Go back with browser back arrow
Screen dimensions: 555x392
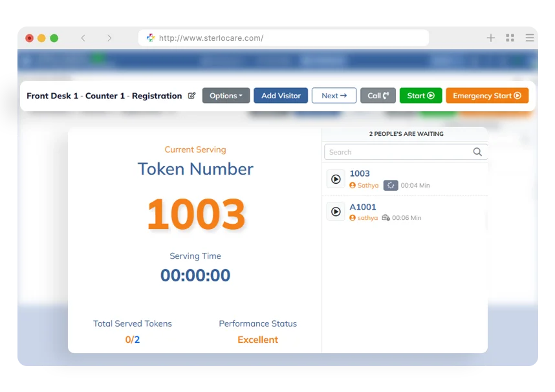[83, 38]
